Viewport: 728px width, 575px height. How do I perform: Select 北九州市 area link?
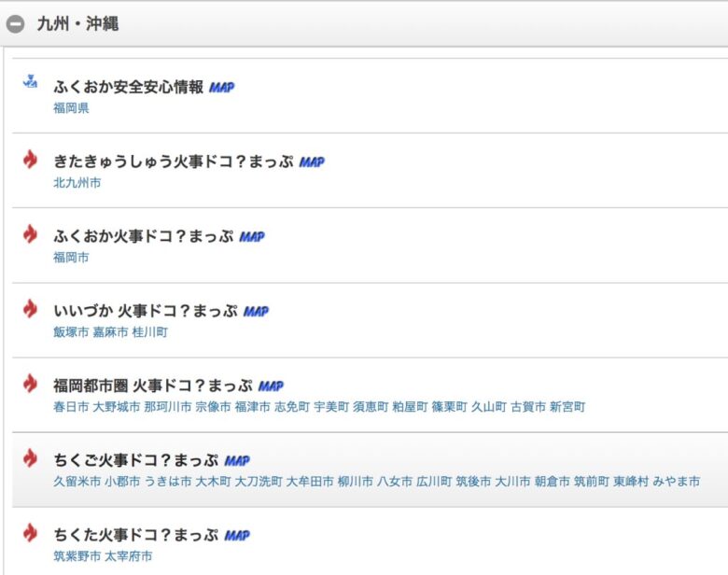77,183
